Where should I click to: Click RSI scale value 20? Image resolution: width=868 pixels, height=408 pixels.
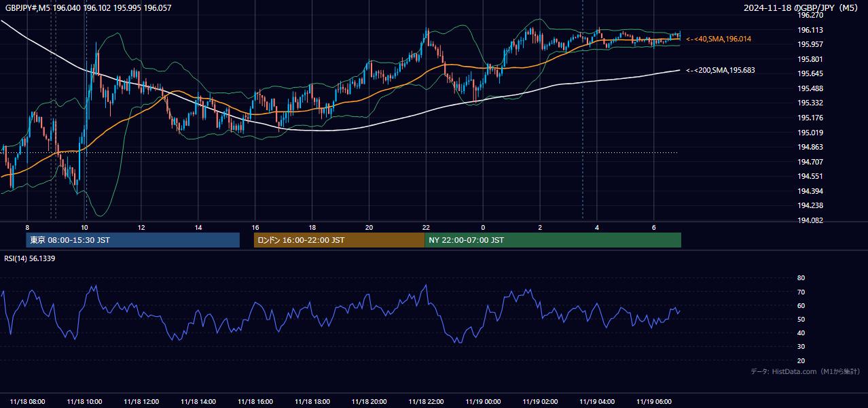pyautogui.click(x=801, y=360)
